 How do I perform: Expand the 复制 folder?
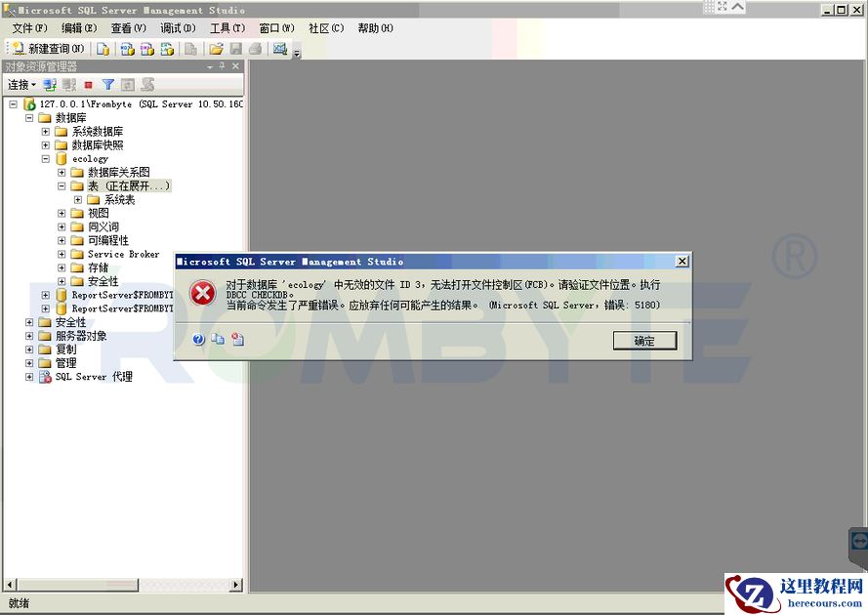tap(29, 349)
